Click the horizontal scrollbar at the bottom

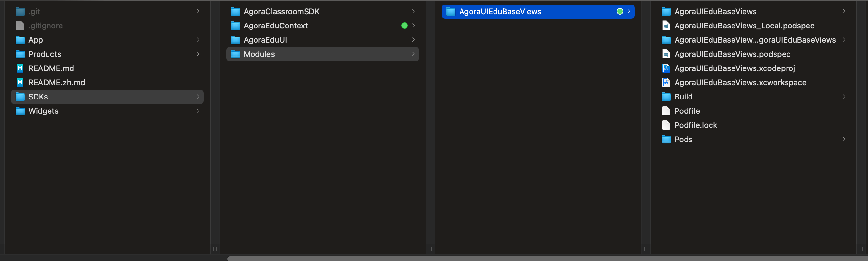[548, 259]
